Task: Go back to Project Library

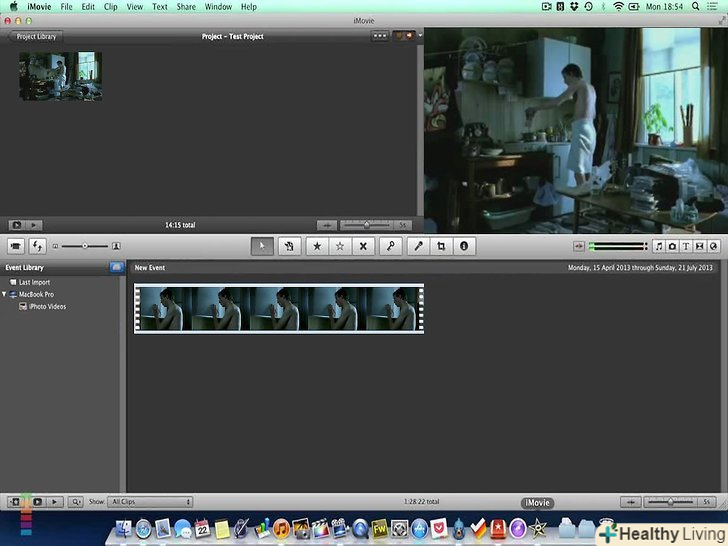Action: point(36,36)
